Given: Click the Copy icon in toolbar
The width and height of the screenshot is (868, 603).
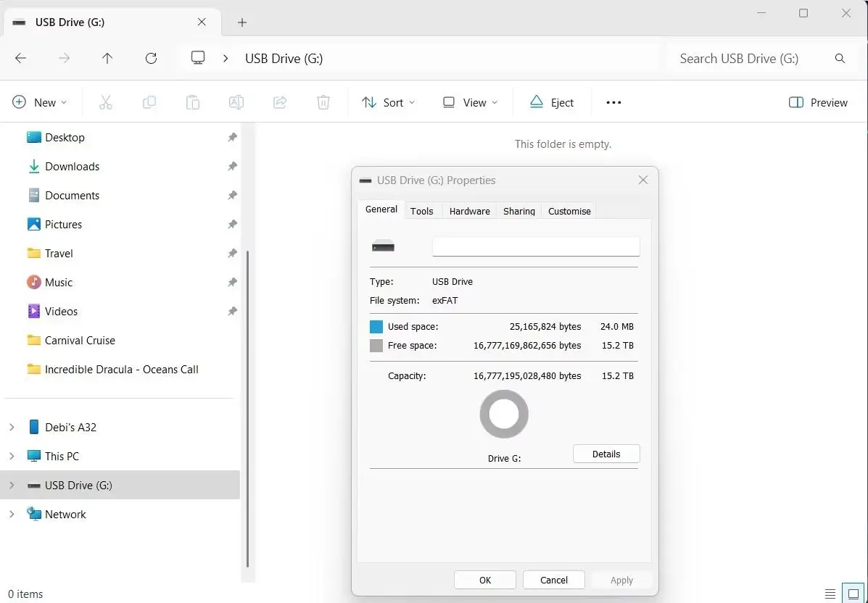Looking at the screenshot, I should tap(149, 102).
